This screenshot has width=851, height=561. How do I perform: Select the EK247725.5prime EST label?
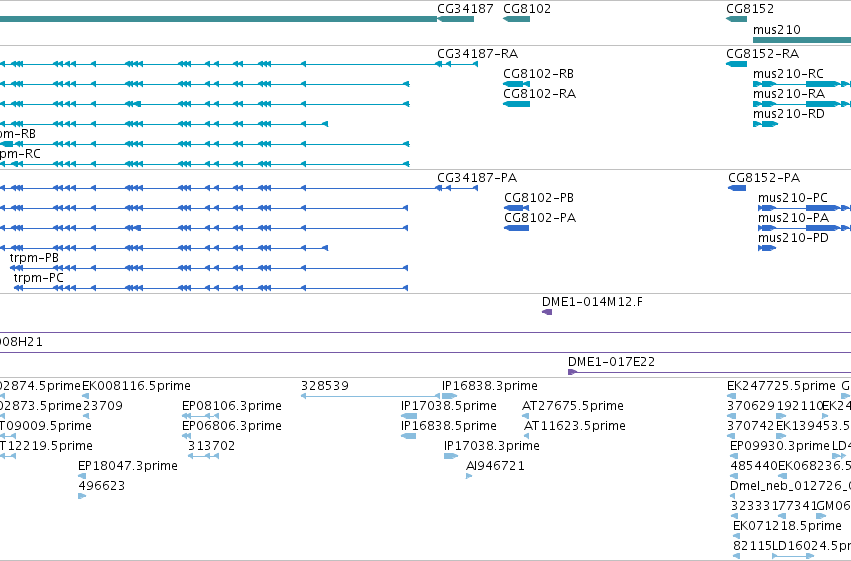(781, 386)
